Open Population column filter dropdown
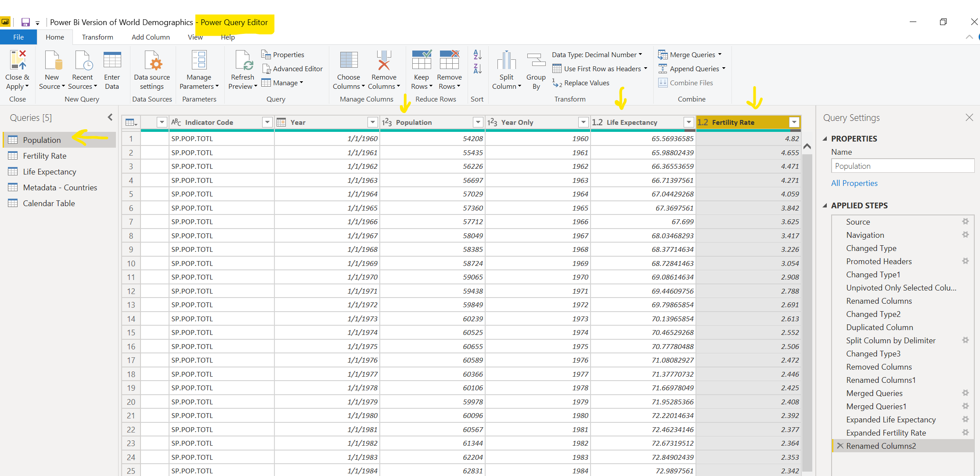980x476 pixels. [478, 122]
